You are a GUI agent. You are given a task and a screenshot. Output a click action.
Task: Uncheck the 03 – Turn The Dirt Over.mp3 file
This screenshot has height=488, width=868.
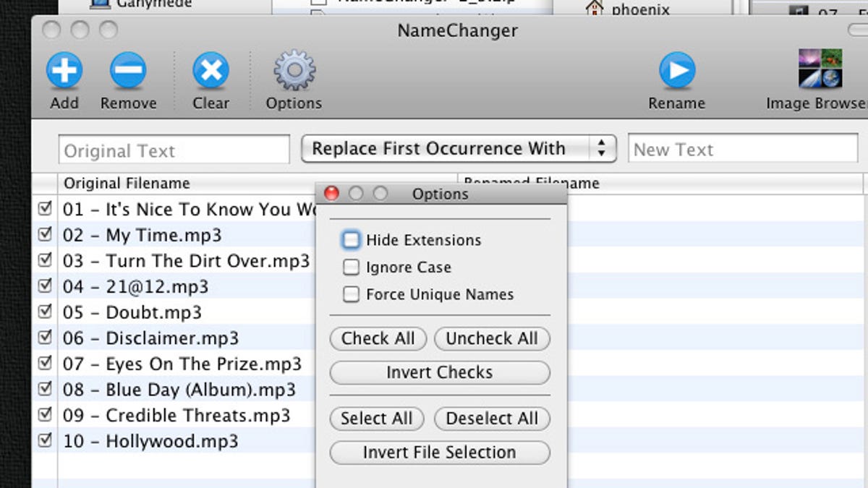coord(46,260)
